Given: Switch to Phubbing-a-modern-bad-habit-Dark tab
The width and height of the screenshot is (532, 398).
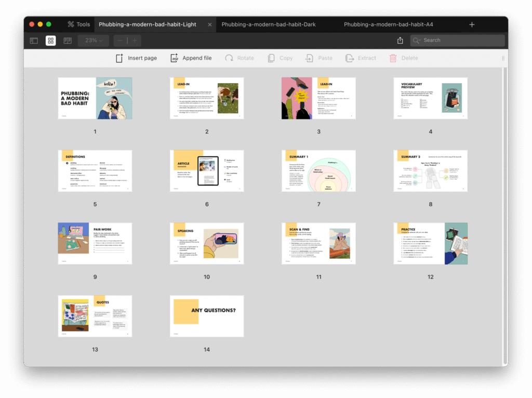Looking at the screenshot, I should [269, 24].
